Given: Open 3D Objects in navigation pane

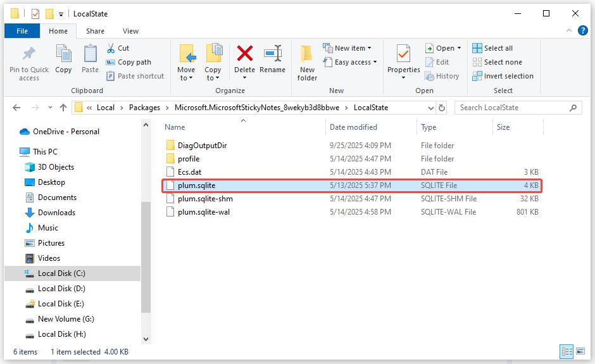Looking at the screenshot, I should pyautogui.click(x=56, y=167).
